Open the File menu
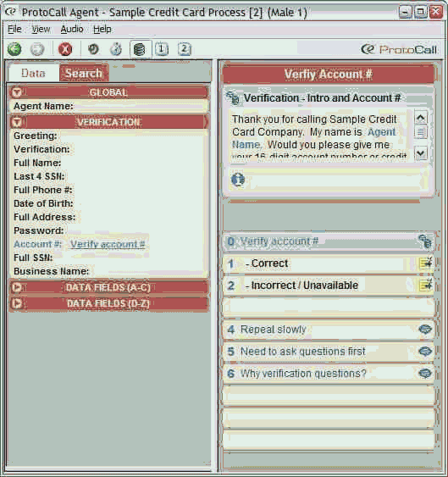Image resolution: width=448 pixels, height=477 pixels. coord(14,29)
